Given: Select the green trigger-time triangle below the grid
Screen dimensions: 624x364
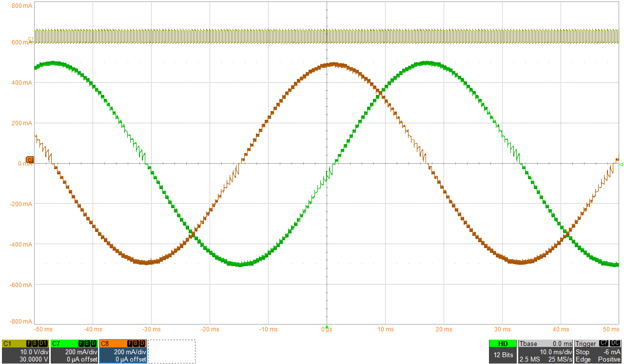Looking at the screenshot, I should 327,327.
